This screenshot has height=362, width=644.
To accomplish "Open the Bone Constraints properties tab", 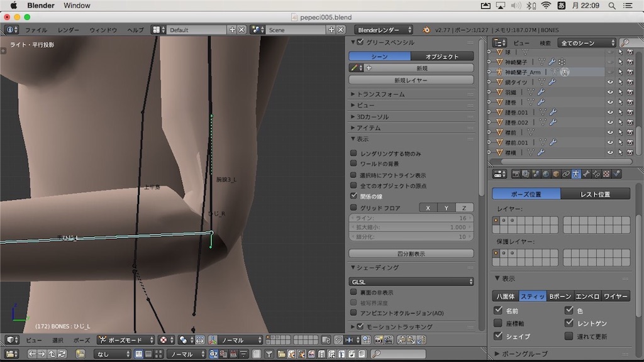I will (596, 174).
